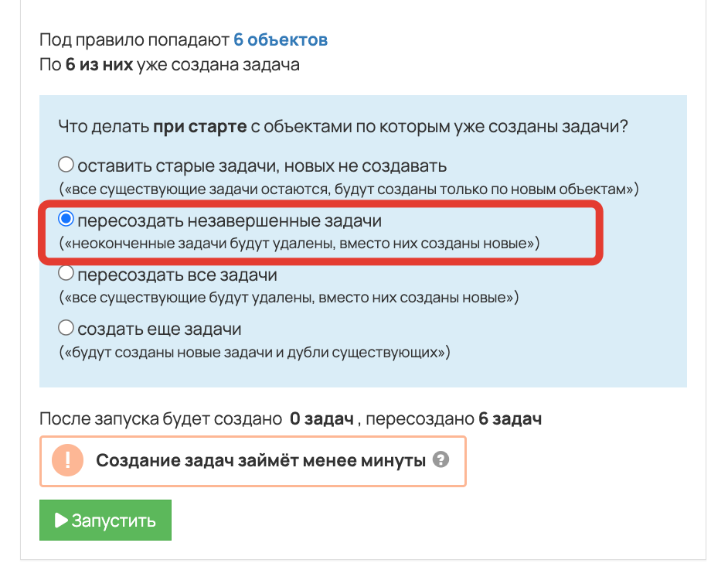Click text "По 6 из них уже создана задача"
Image resolution: width=728 pixels, height=570 pixels.
(x=169, y=64)
